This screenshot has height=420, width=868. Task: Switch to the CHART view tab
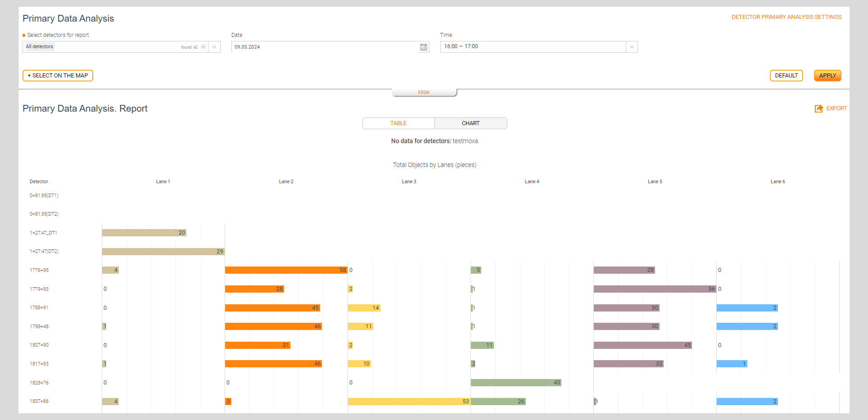pyautogui.click(x=471, y=123)
